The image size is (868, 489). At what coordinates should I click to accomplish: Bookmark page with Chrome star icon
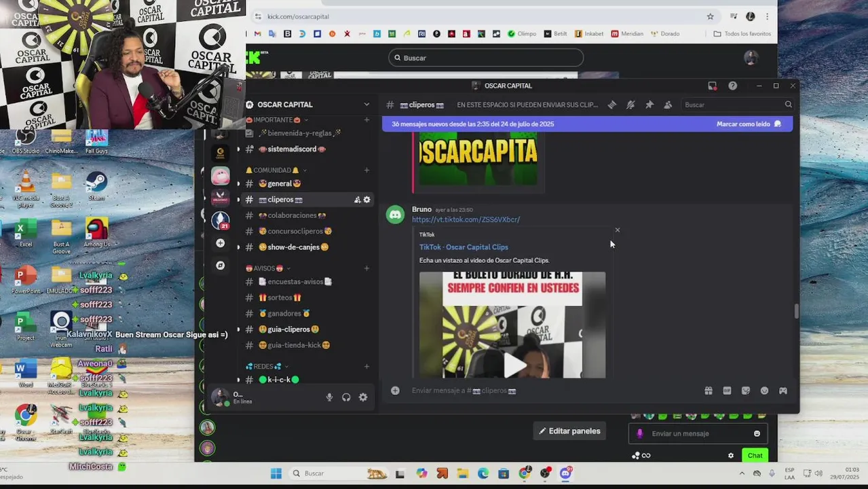[x=711, y=16]
